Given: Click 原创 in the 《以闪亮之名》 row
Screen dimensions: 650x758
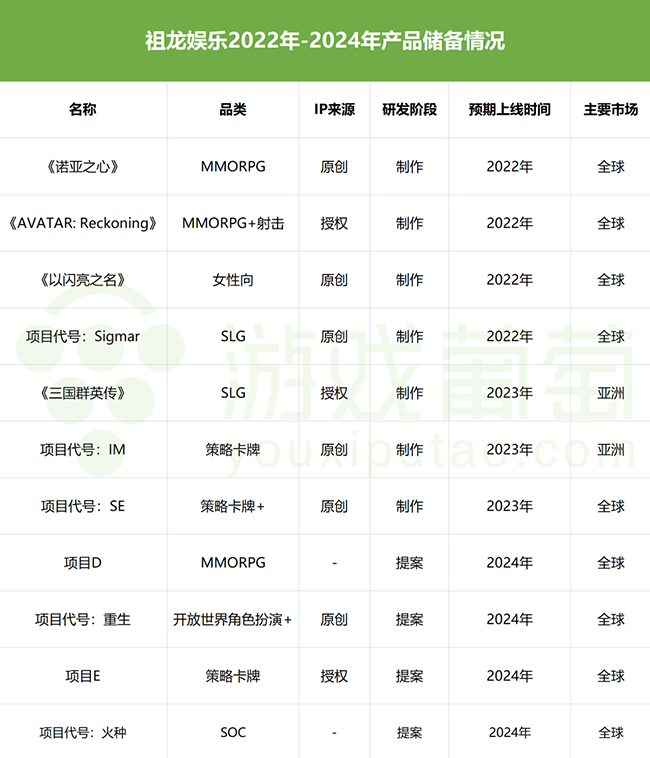Looking at the screenshot, I should point(334,280).
